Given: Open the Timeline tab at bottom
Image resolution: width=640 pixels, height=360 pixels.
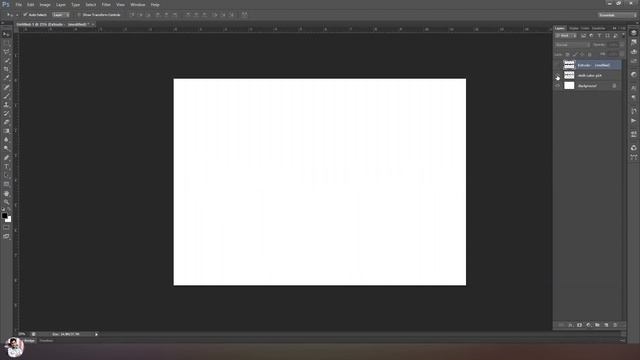Looking at the screenshot, I should [47, 341].
